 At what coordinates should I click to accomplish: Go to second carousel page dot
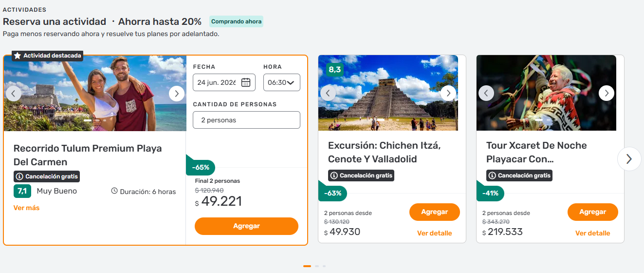coord(317,266)
